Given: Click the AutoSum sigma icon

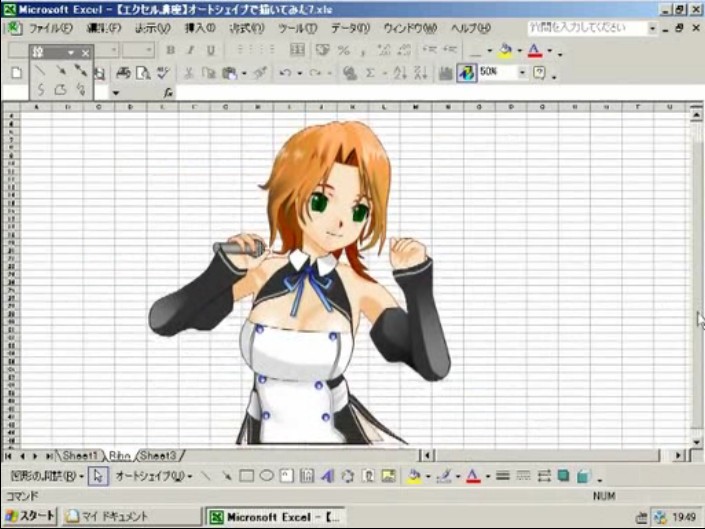Looking at the screenshot, I should 370,73.
